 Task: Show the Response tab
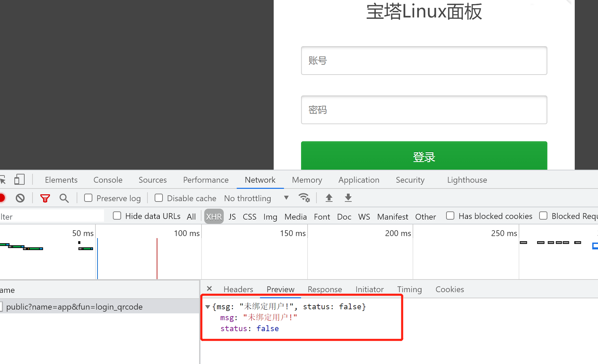click(325, 289)
